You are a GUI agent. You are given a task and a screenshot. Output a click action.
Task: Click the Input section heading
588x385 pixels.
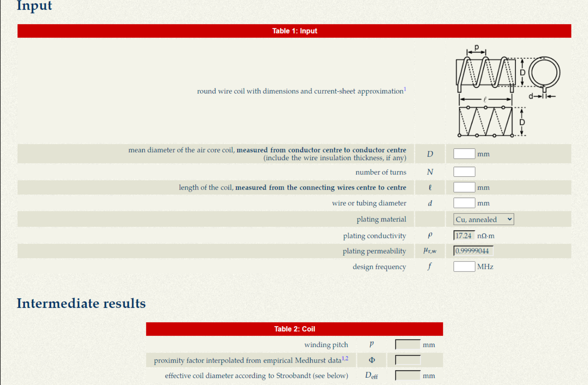click(x=34, y=6)
